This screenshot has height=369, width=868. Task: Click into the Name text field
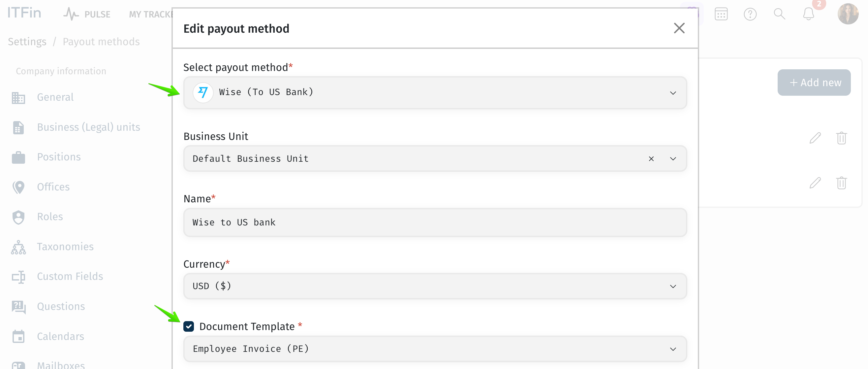coord(435,222)
